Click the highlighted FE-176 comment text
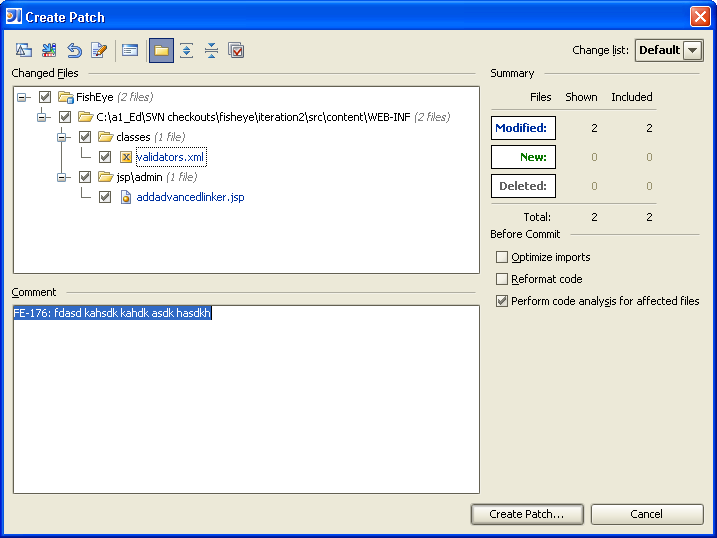The height and width of the screenshot is (538, 717). (112, 313)
